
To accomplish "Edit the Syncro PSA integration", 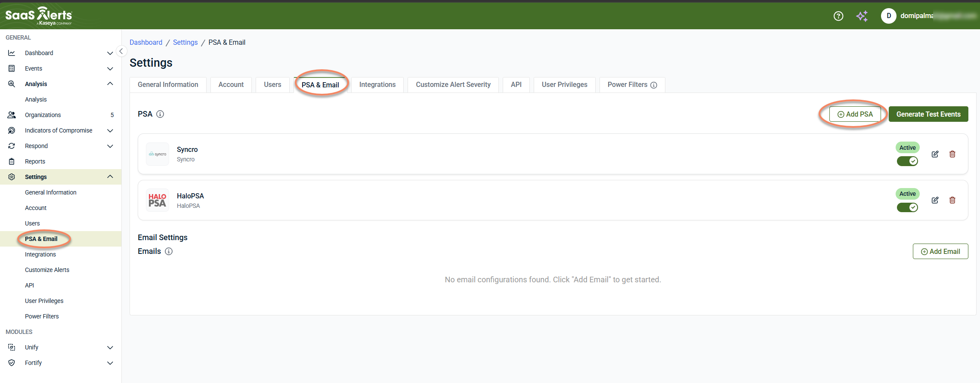I will click(935, 154).
